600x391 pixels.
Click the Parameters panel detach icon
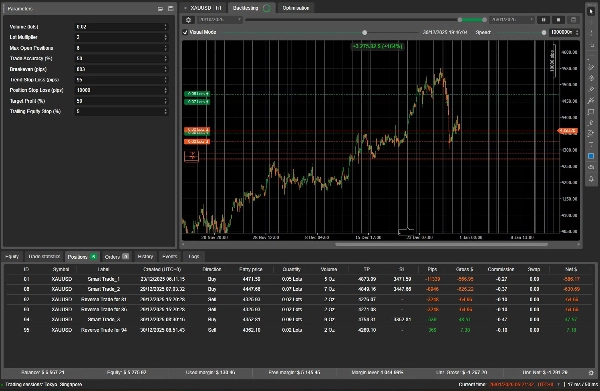click(160, 8)
